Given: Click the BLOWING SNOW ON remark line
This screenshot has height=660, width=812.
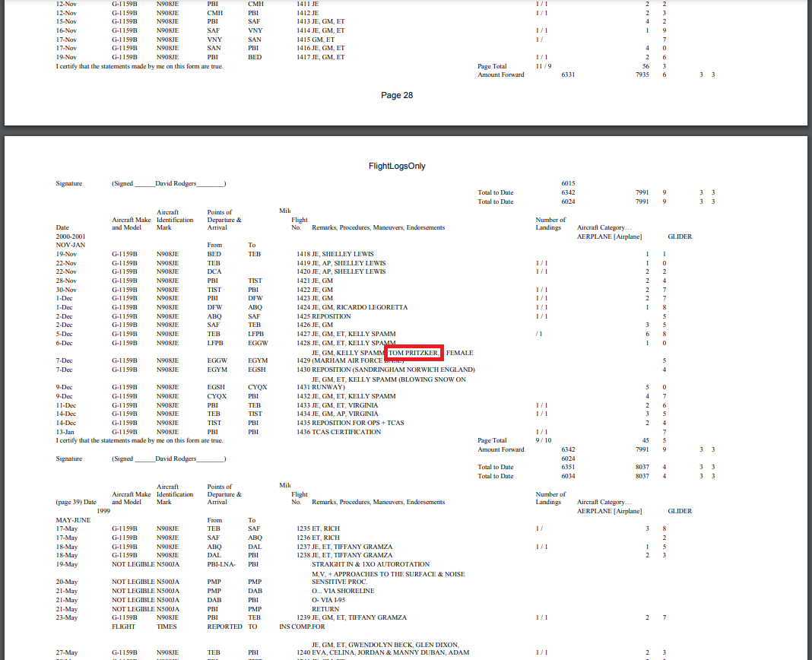Looking at the screenshot, I should pyautogui.click(x=389, y=379).
